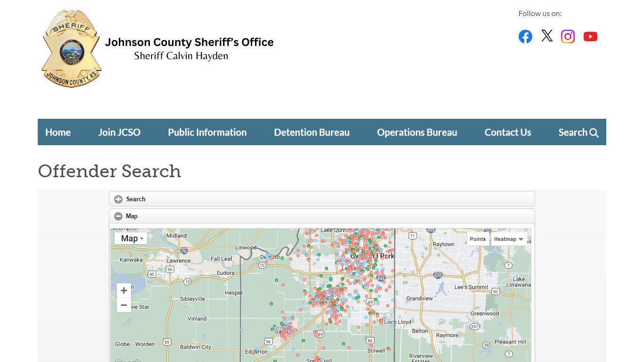Collapse the Map accordion panel
The image size is (644, 362).
click(x=322, y=216)
